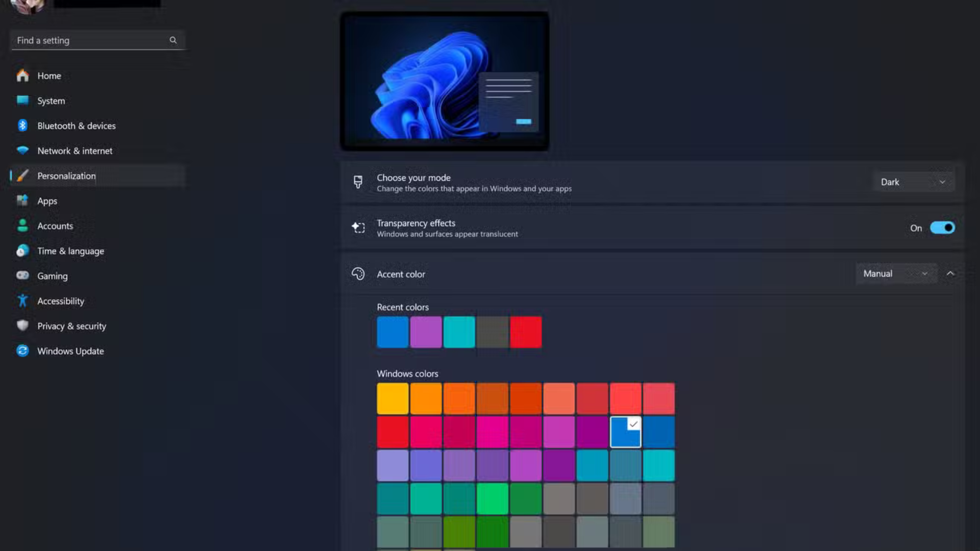Select the bright green Windows color swatch
Viewport: 980px width, 551px height.
click(x=492, y=498)
